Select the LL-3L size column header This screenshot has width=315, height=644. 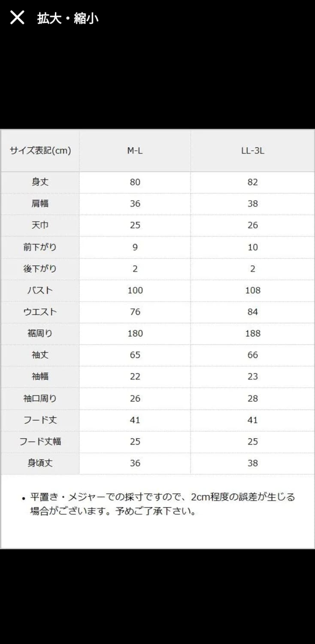point(252,151)
